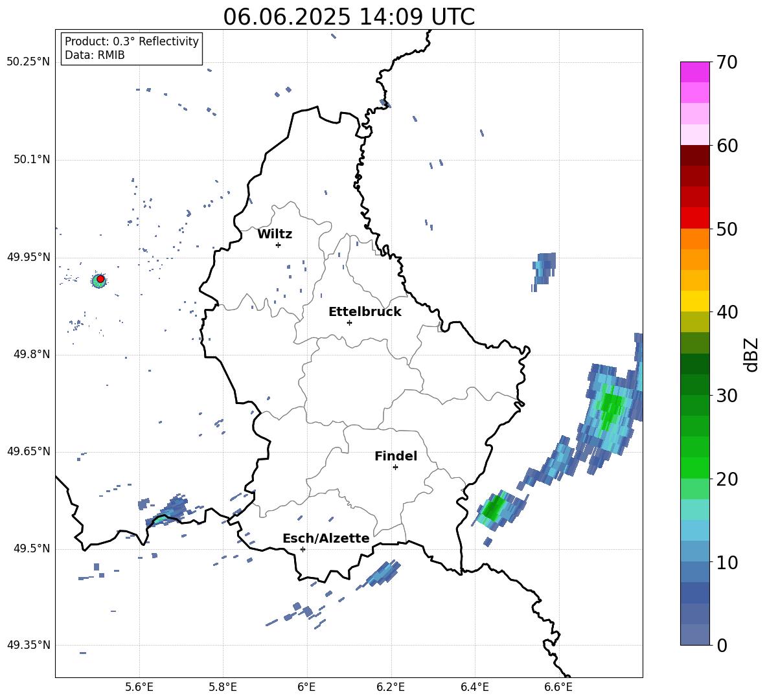Viewport: 767px width, 700px height.
Task: Click the dark maroon colorbar swatch below 60
Action: point(694,155)
